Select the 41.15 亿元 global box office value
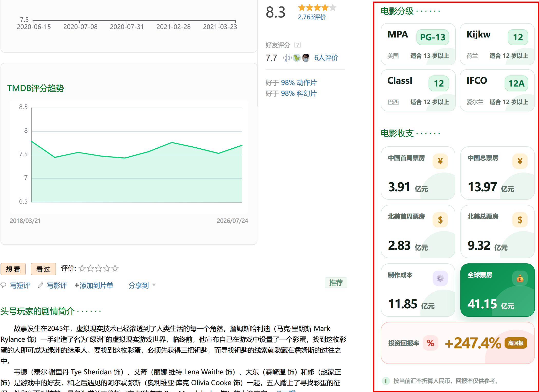Image resolution: width=539 pixels, height=392 pixels. 491,304
